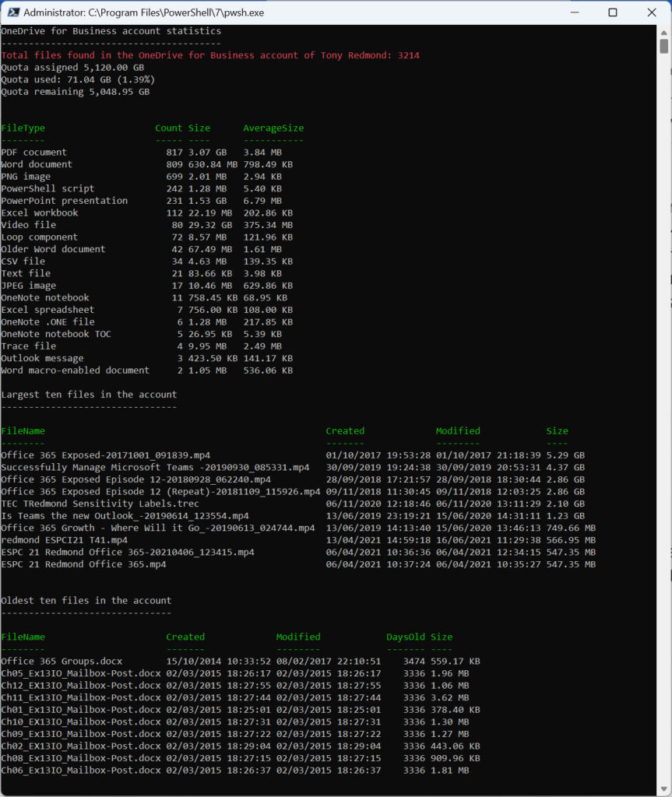Viewport: 672px width, 797px height.
Task: Click the AverageSize column header
Action: coord(273,128)
